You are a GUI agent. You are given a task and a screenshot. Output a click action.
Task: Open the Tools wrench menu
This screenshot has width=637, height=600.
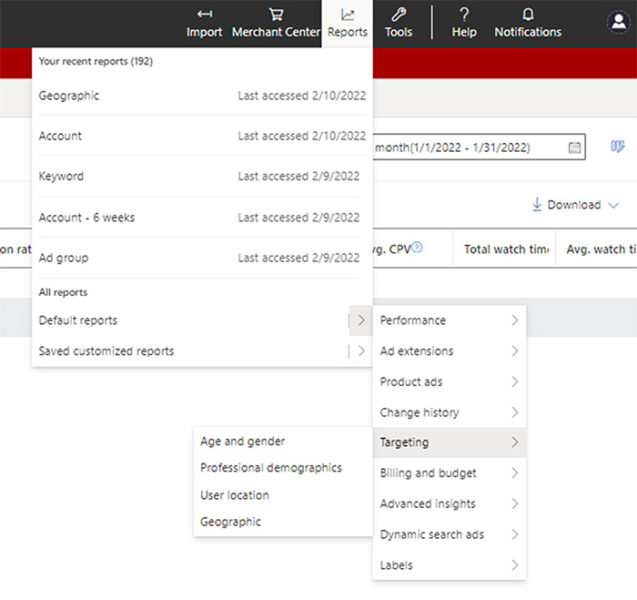click(x=398, y=15)
